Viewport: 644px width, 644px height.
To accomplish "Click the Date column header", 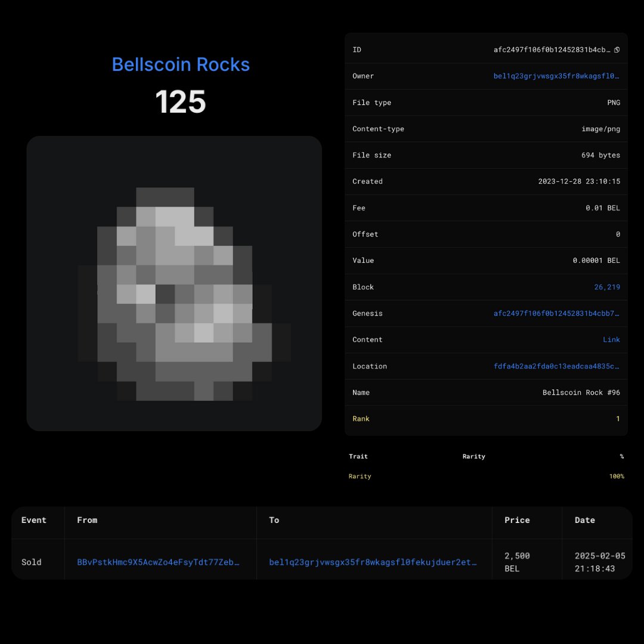I will (585, 520).
